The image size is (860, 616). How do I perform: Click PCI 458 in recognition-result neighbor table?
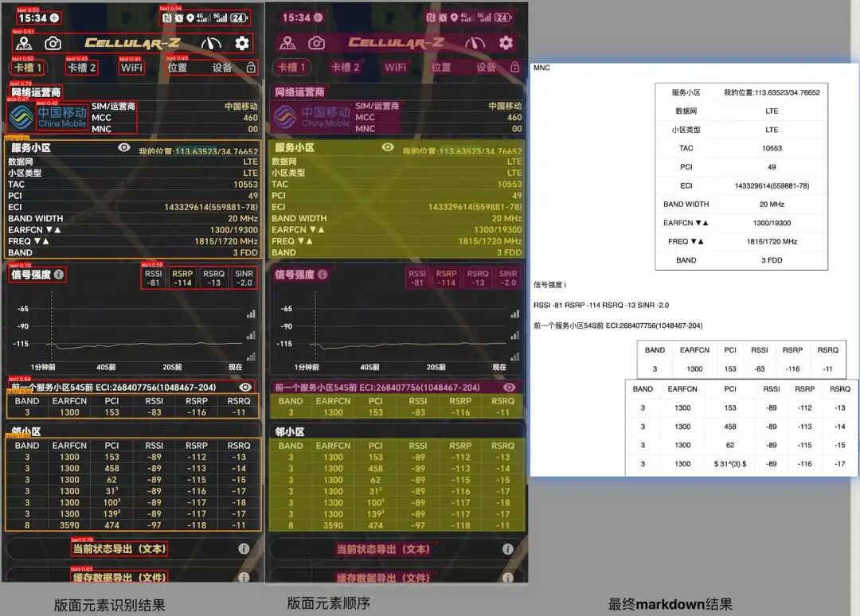[112, 469]
